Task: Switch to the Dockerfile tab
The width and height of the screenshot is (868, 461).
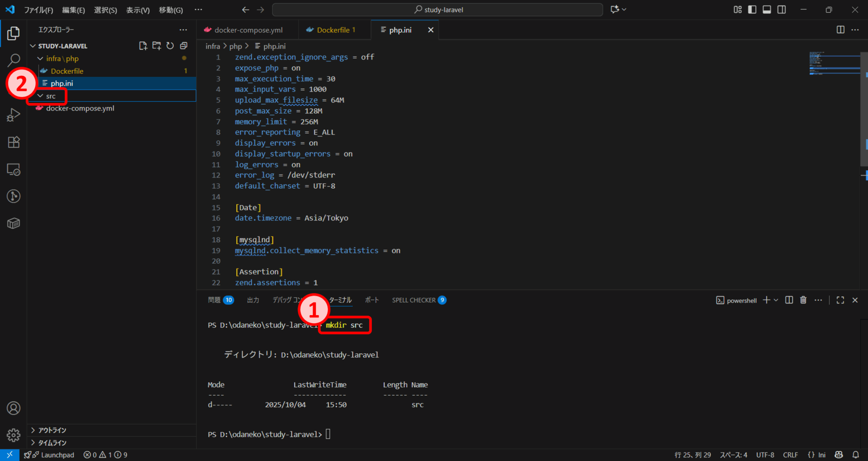Action: point(334,30)
